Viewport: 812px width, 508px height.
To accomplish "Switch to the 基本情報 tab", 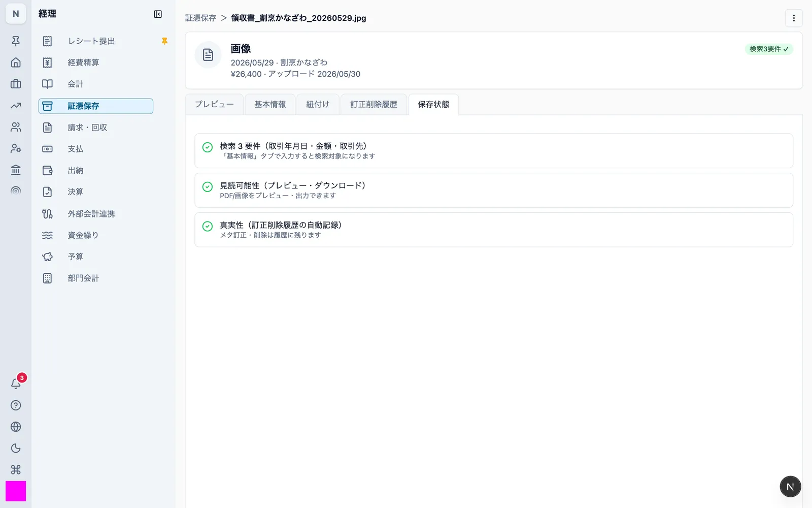I will click(x=270, y=104).
